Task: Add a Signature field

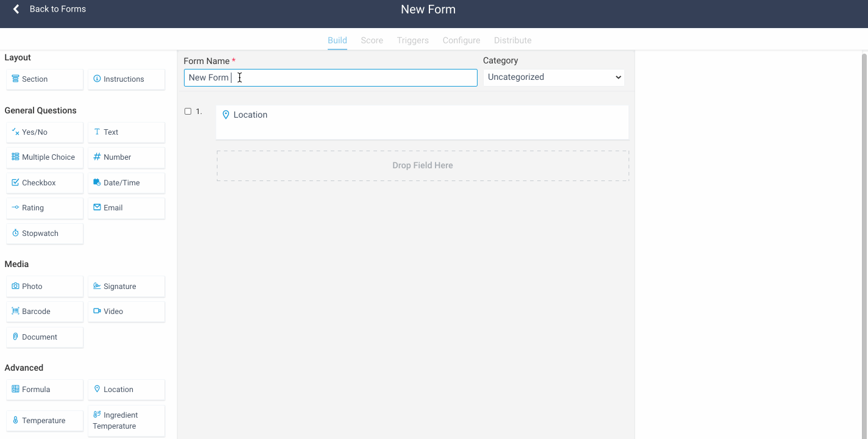Action: (126, 287)
